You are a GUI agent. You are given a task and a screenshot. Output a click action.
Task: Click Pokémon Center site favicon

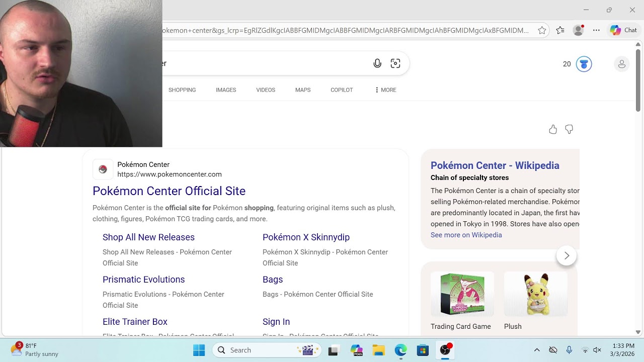pyautogui.click(x=103, y=169)
